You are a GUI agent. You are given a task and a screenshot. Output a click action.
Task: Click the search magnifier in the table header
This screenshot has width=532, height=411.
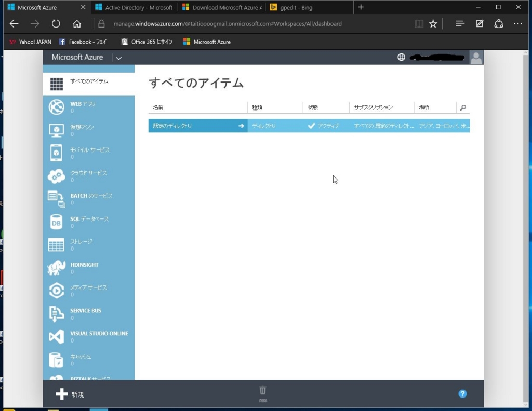coord(463,108)
